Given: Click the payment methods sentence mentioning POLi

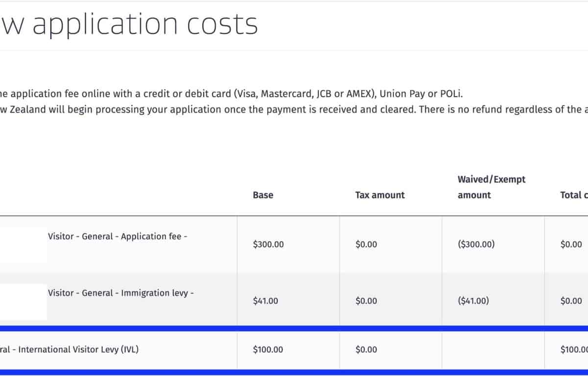Looking at the screenshot, I should [x=230, y=94].
